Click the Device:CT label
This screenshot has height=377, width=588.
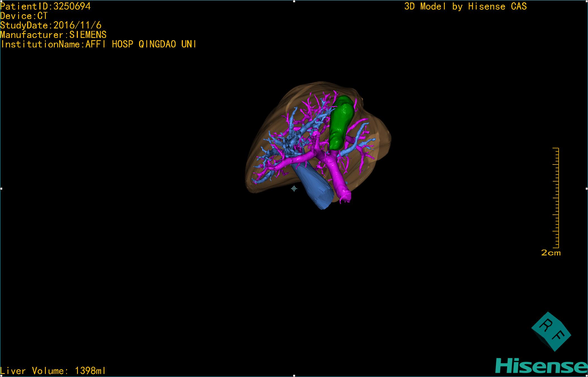[x=24, y=16]
